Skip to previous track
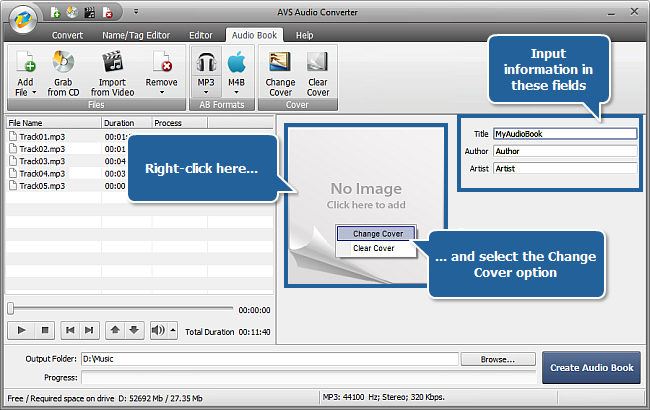The width and height of the screenshot is (650, 410). [70, 330]
